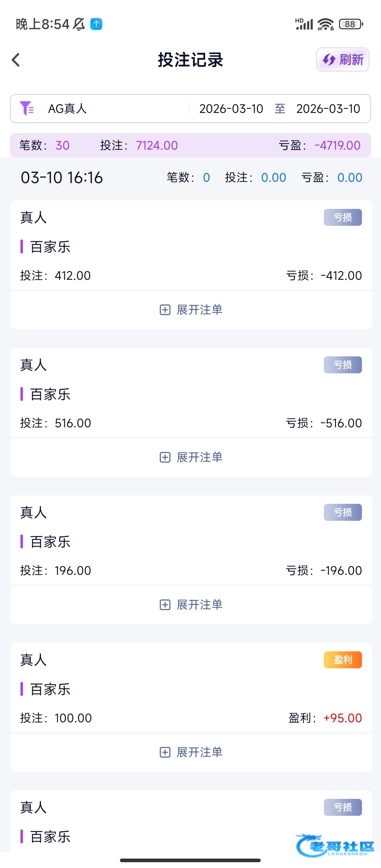
Task: Tap the orange 盈利 badge
Action: click(343, 660)
